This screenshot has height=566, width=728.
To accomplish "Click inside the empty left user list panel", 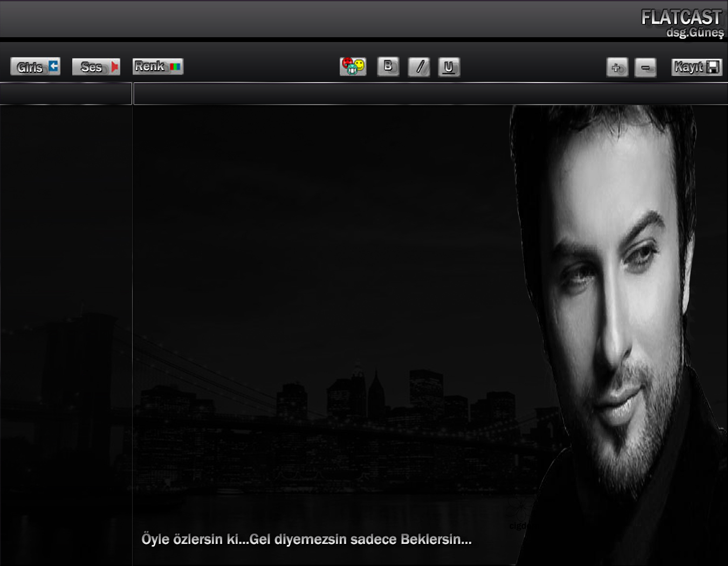I will point(66,216).
